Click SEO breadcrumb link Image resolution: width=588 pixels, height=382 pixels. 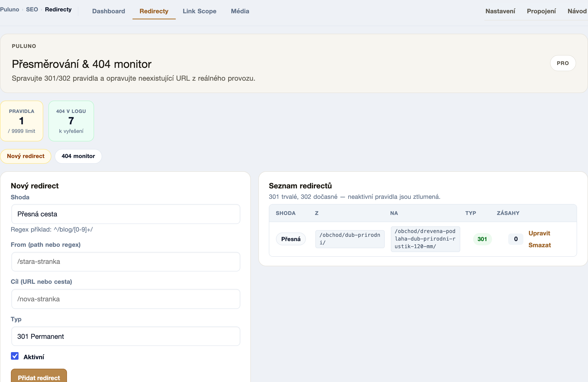pos(32,9)
